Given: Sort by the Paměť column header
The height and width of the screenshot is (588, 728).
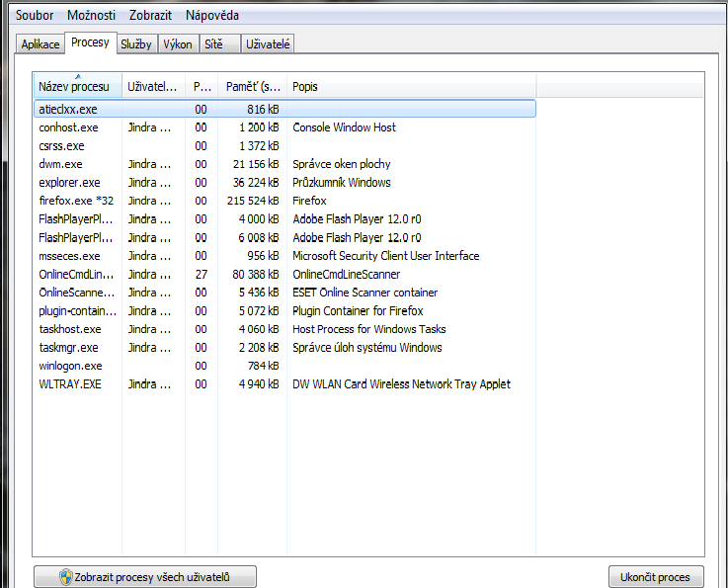Looking at the screenshot, I should click(252, 87).
